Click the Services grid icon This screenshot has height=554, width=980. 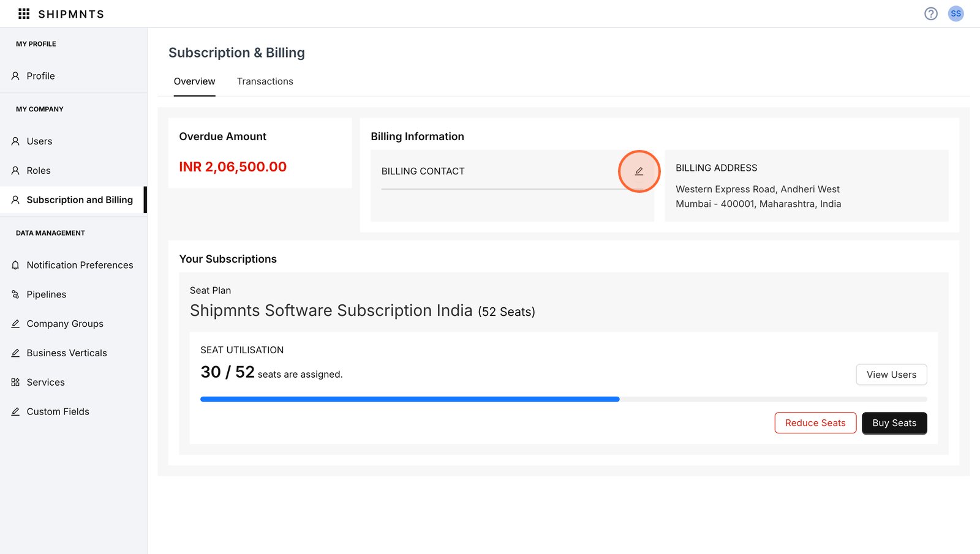coord(15,383)
